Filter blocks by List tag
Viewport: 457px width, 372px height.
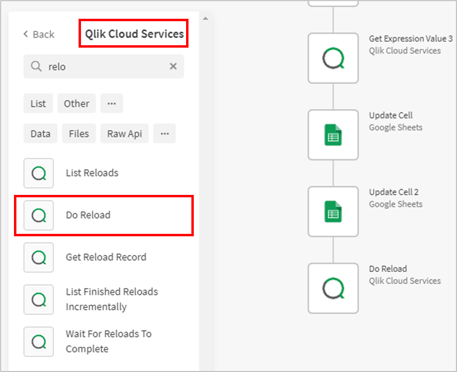point(38,103)
